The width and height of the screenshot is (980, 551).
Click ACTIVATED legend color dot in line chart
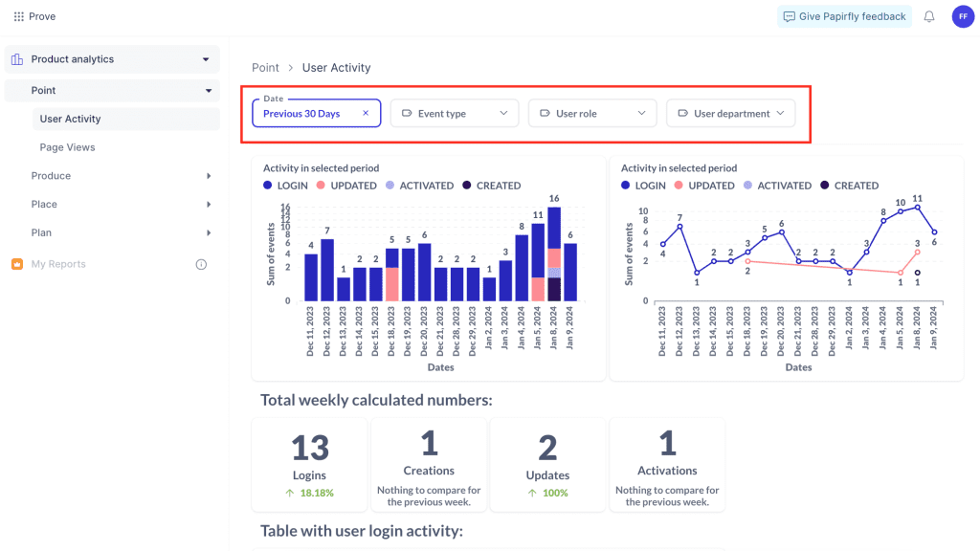[x=748, y=186]
